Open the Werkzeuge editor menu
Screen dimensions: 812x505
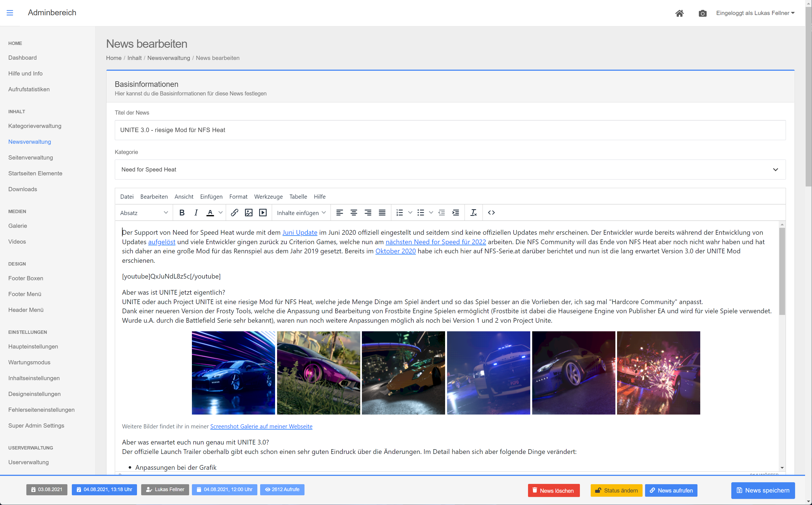[268, 196]
